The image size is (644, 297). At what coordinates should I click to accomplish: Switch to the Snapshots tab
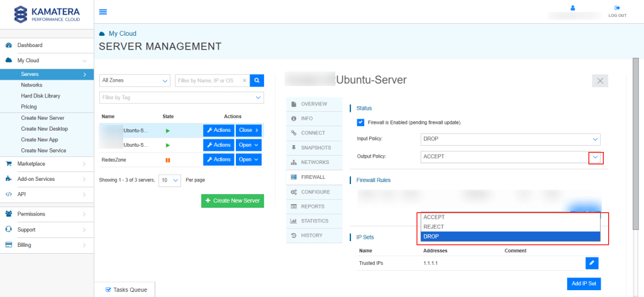(x=314, y=148)
